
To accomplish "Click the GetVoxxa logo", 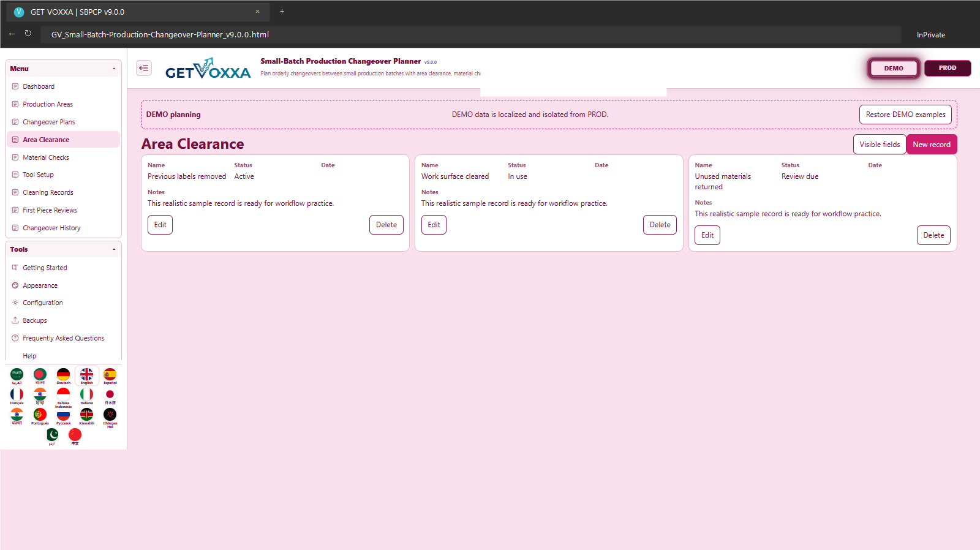I will 208,69.
